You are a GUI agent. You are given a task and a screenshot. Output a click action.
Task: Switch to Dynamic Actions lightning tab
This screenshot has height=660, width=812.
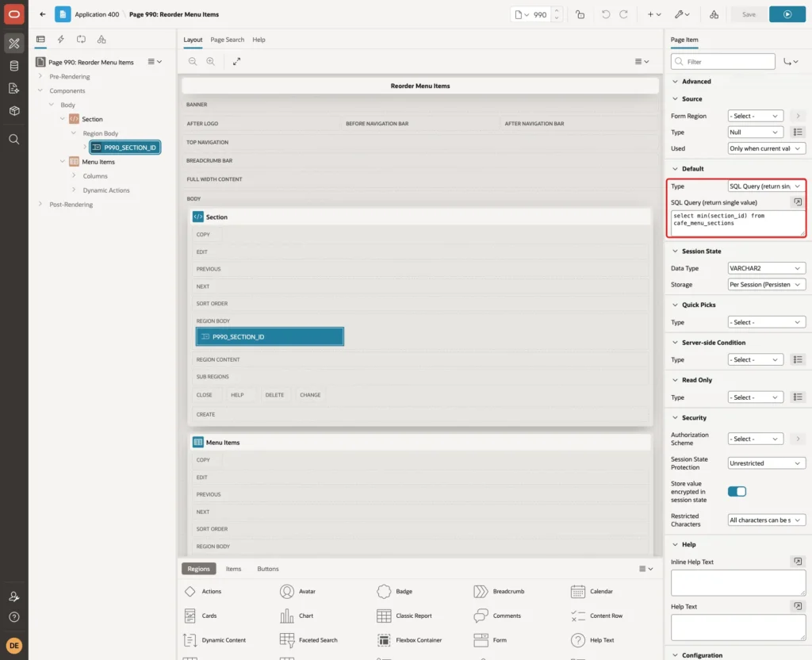61,40
